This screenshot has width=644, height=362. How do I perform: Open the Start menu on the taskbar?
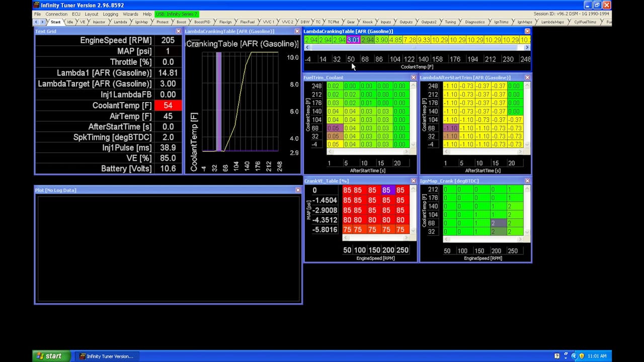[x=50, y=356]
